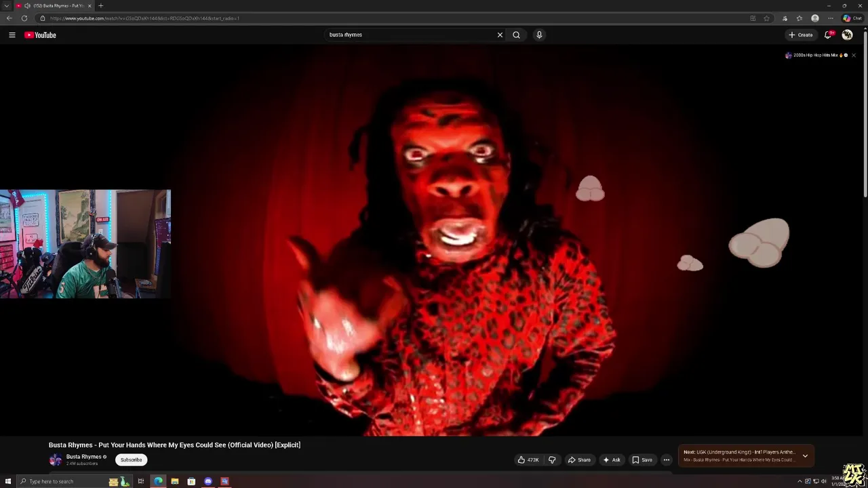Open volume control in system tray
868x488 pixels.
823,481
